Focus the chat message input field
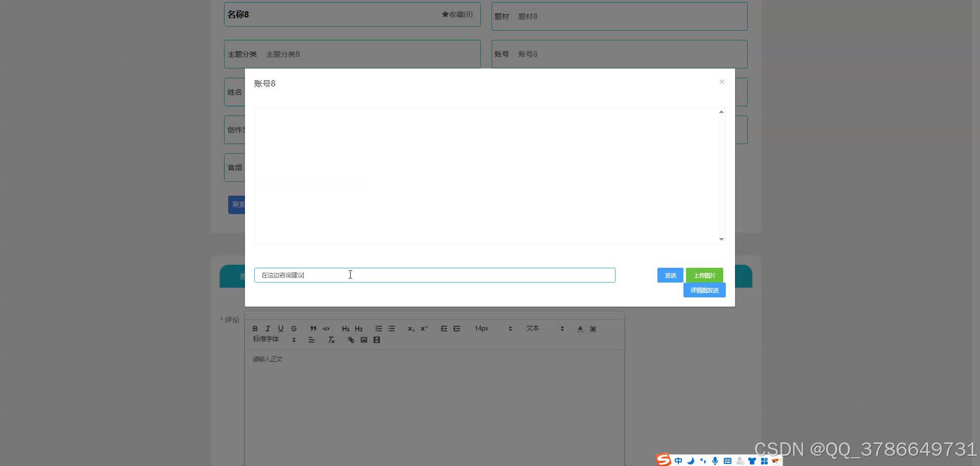 click(434, 275)
